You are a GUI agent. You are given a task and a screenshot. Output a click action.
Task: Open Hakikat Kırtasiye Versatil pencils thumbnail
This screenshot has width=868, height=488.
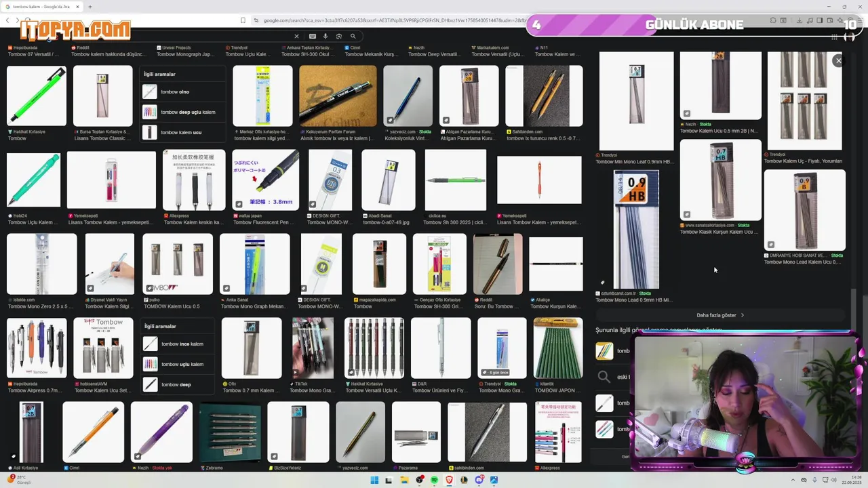(x=374, y=348)
